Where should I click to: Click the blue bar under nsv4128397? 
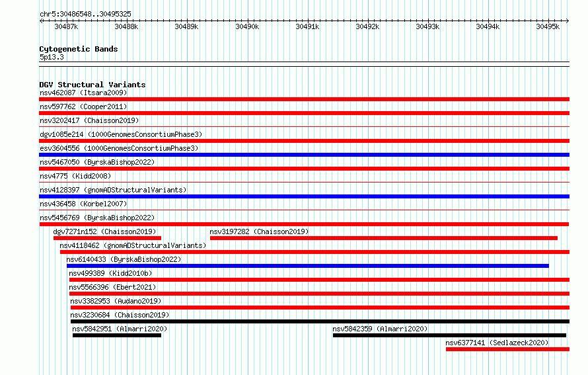(304, 196)
